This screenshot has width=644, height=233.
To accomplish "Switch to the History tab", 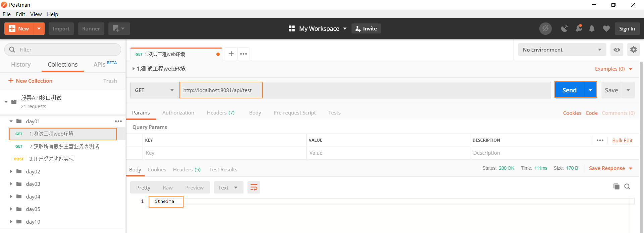I will coord(21,64).
